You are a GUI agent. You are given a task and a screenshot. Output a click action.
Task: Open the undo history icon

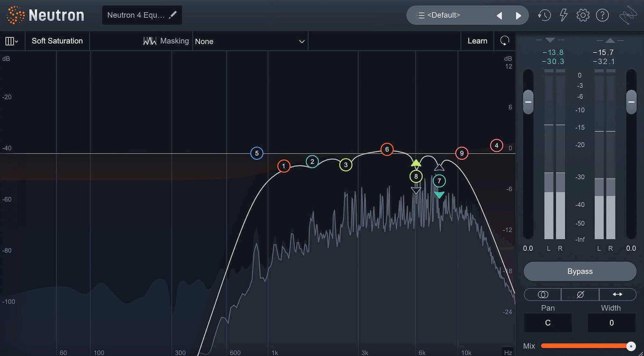544,15
